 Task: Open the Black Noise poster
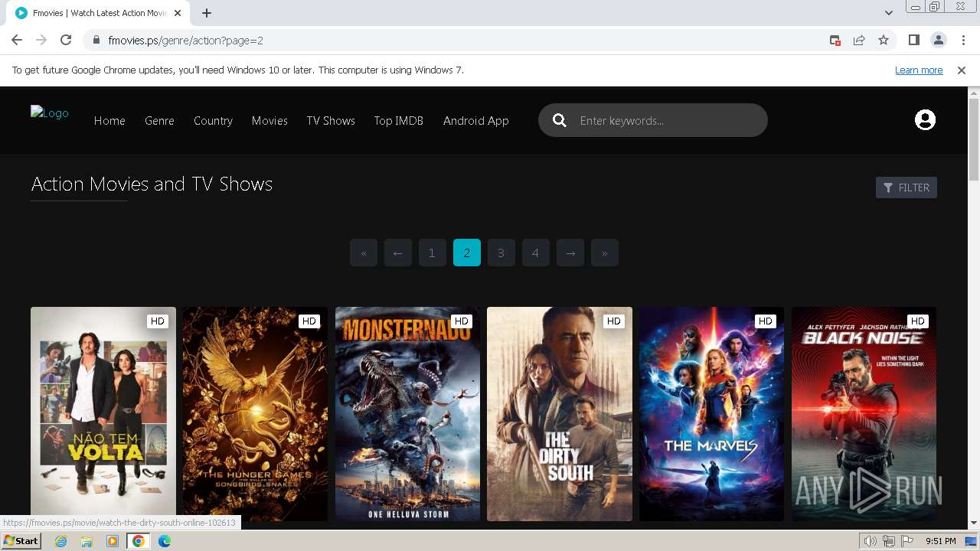tap(864, 414)
